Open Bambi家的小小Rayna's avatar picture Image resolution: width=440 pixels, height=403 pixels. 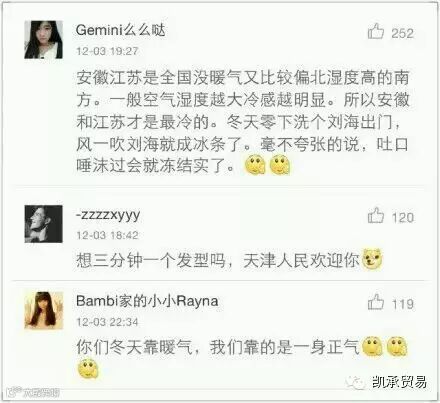(x=43, y=310)
